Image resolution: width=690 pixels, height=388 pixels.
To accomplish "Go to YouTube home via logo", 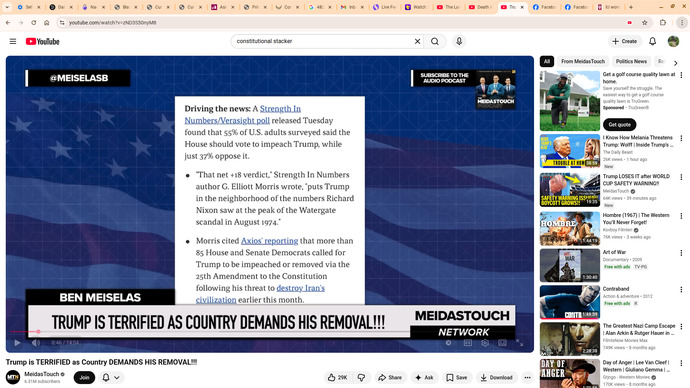I will coord(42,41).
